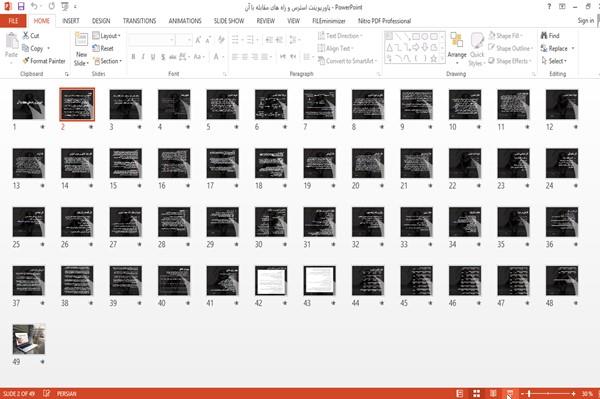The height and width of the screenshot is (399, 600).
Task: Expand the Shape Effects dropdown
Action: (x=510, y=61)
